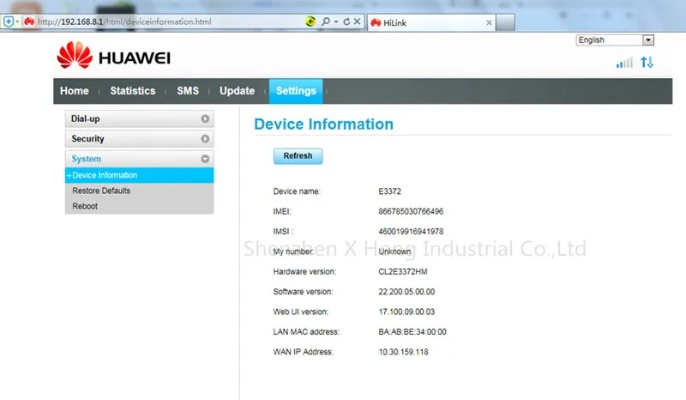
Task: Open the Statistics tab
Action: [132, 91]
